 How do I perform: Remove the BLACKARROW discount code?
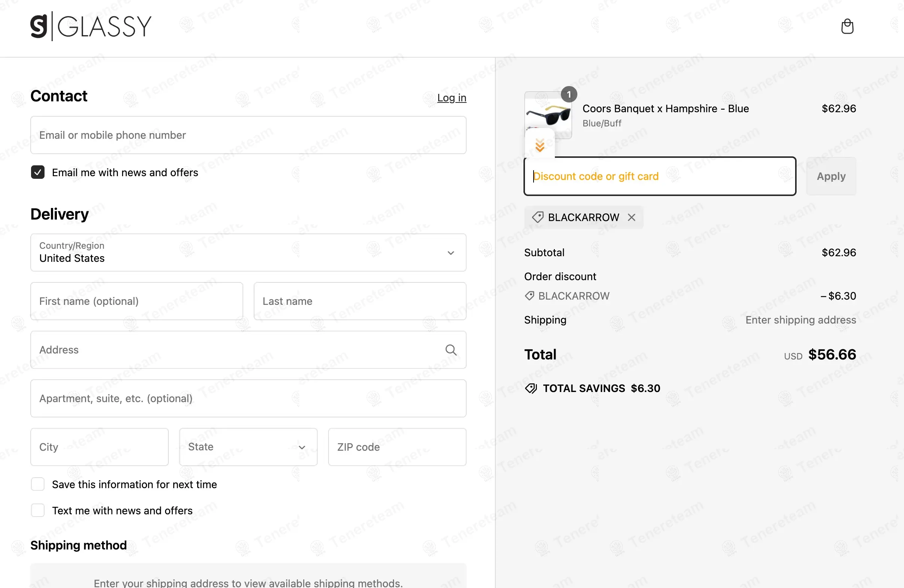631,218
